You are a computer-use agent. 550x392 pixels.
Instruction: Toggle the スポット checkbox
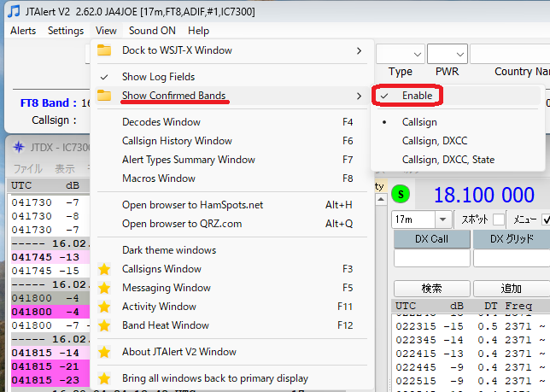pos(499,219)
